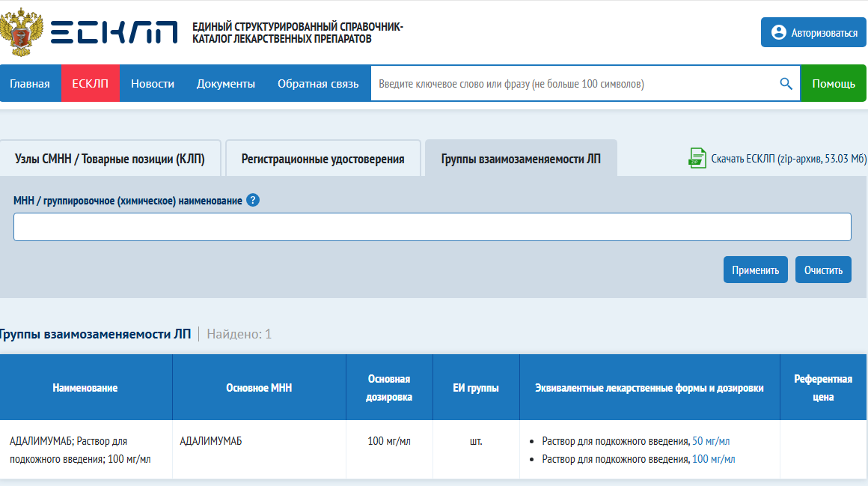Viewport: 868px width, 486px height.
Task: Focus the МНН name input field
Action: pyautogui.click(x=433, y=227)
